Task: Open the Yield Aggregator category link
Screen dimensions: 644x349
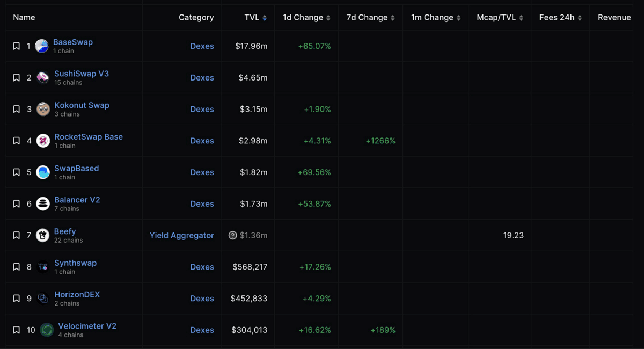Action: [181, 235]
